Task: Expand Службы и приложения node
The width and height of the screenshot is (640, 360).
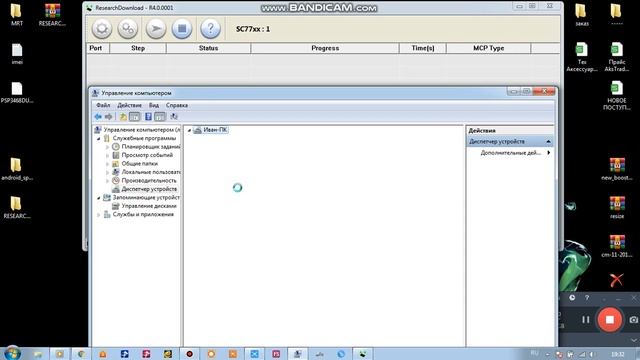Action: coord(99,215)
